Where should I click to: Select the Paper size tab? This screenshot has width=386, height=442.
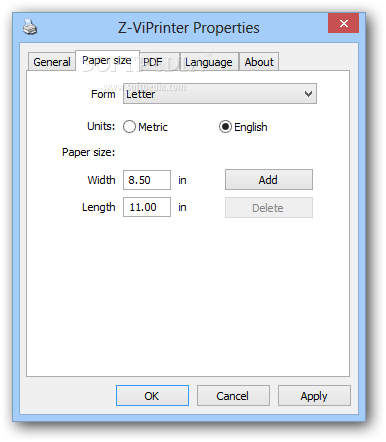pyautogui.click(x=107, y=60)
